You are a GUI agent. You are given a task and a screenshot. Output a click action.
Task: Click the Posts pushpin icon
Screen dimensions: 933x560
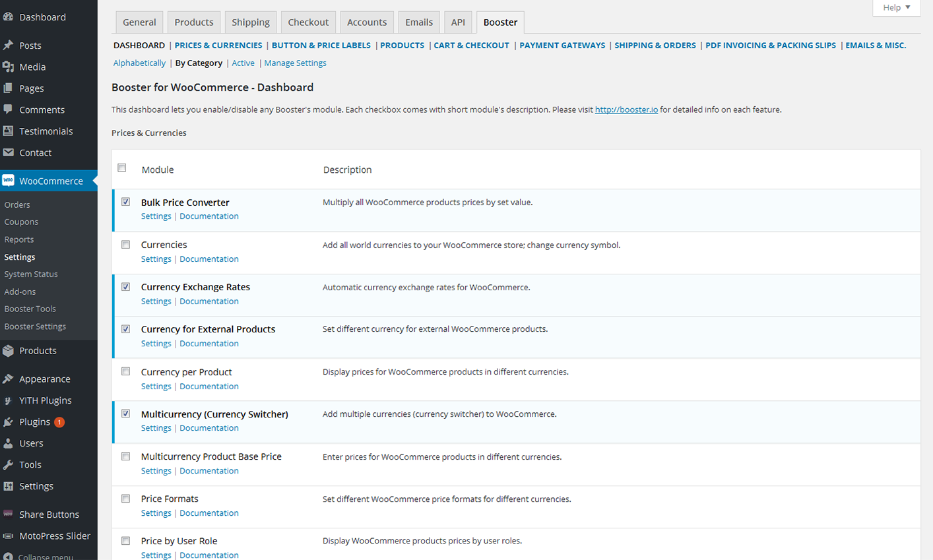pos(8,46)
